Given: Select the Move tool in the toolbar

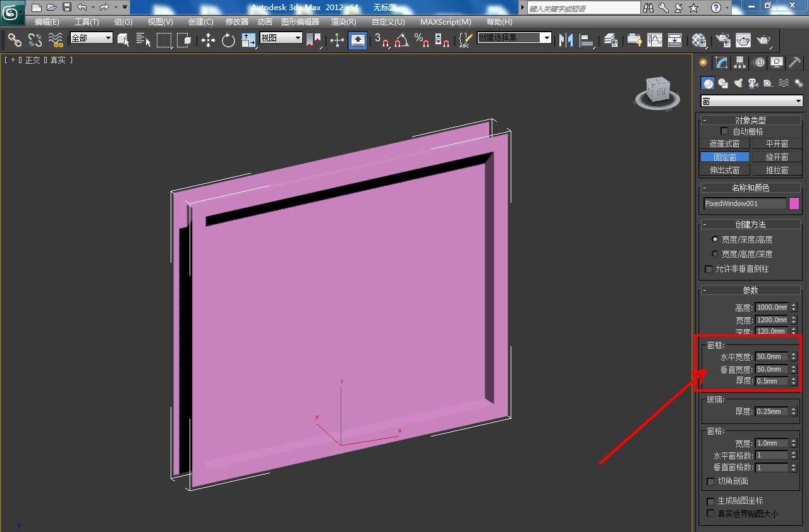Looking at the screenshot, I should click(208, 40).
